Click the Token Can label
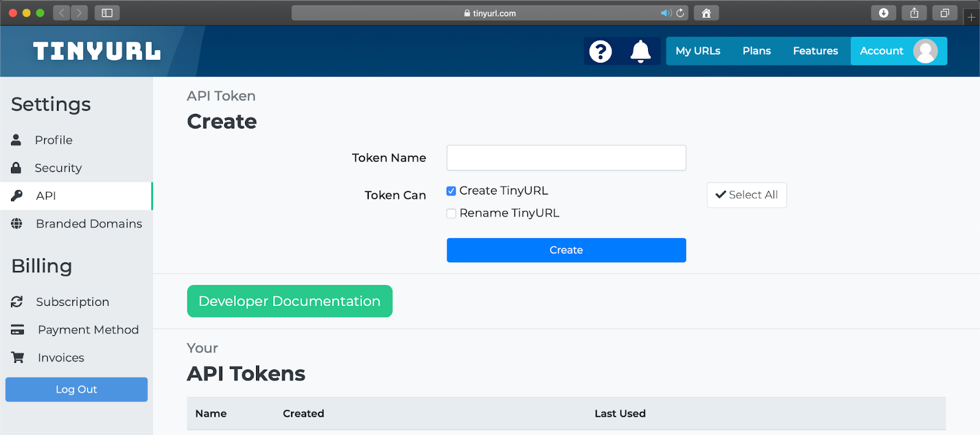Screen dimensions: 980x435 pos(395,195)
